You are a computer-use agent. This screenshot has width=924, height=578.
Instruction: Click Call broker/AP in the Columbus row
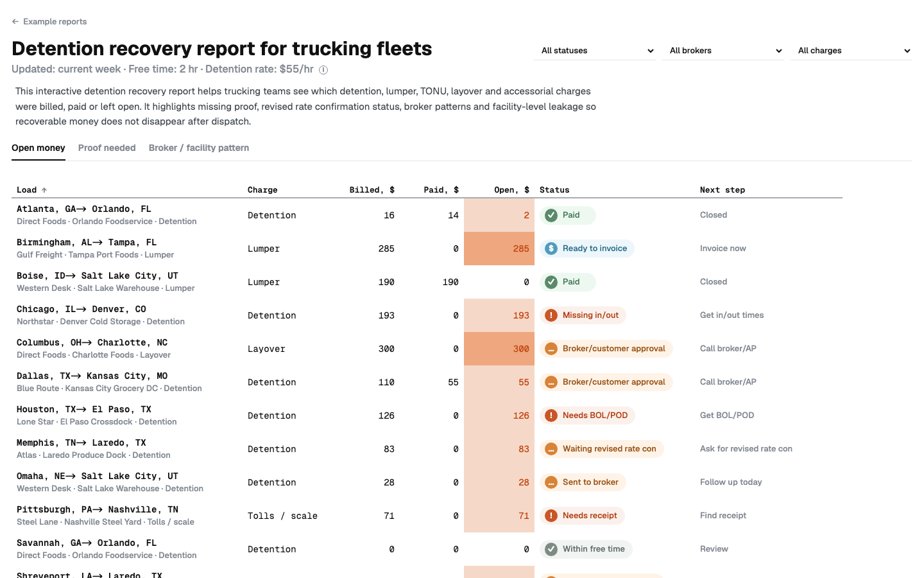click(728, 349)
